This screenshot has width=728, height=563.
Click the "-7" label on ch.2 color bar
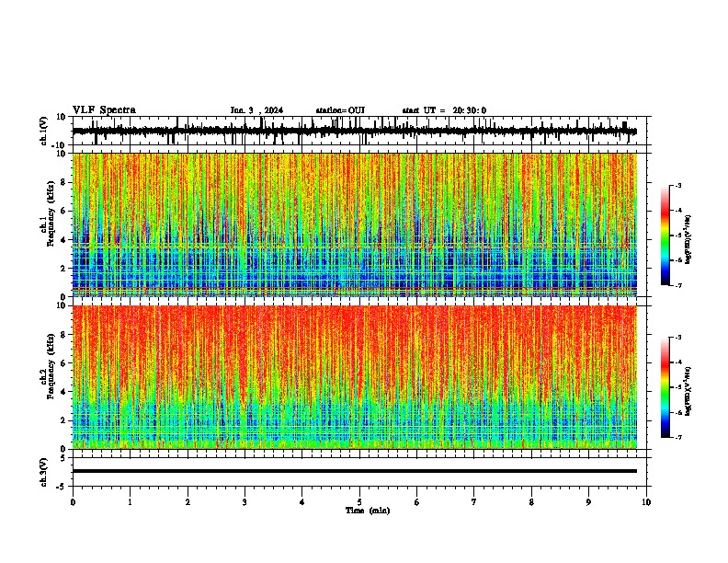tap(677, 438)
